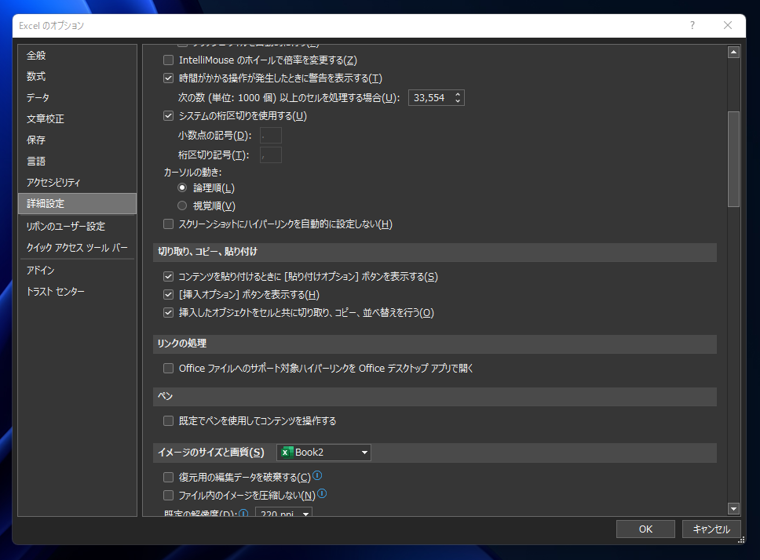Click the Excel icon in Book2 dropdown
The width and height of the screenshot is (760, 560).
[286, 452]
